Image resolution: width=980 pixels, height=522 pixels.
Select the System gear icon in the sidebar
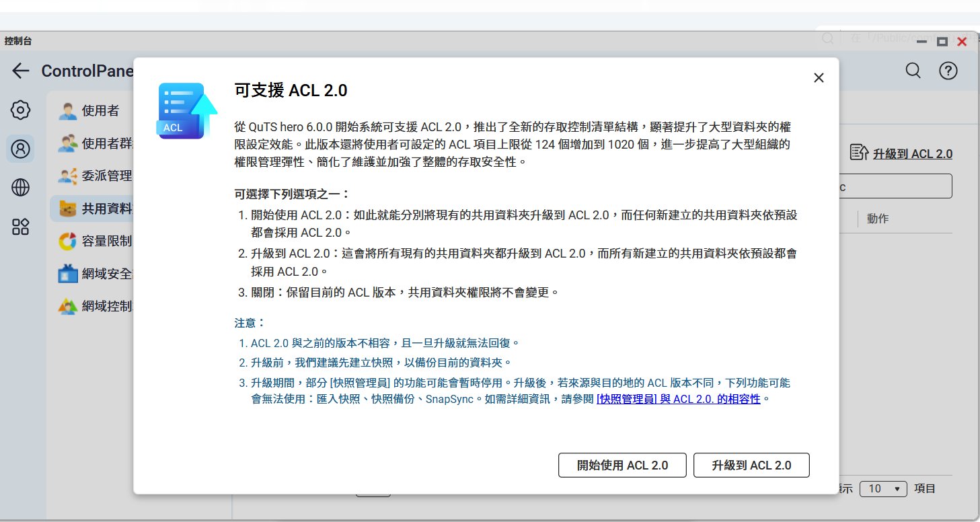tap(21, 110)
